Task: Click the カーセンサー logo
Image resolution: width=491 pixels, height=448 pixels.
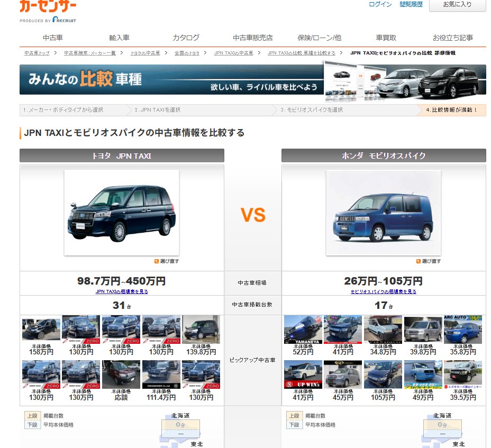Action: (x=48, y=6)
